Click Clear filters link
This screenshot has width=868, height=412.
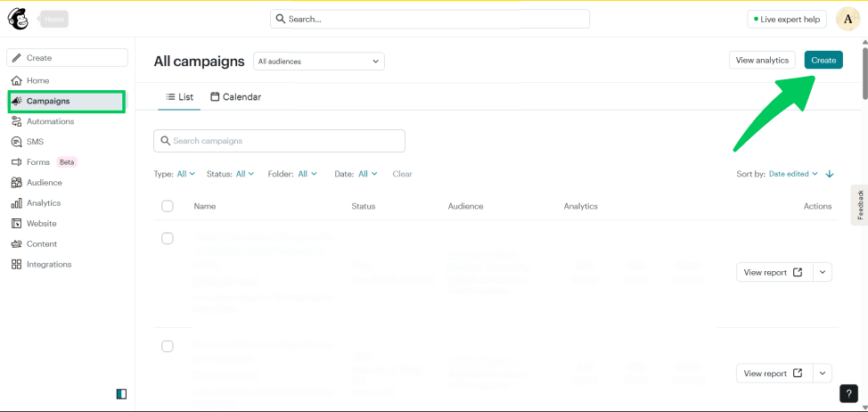403,174
